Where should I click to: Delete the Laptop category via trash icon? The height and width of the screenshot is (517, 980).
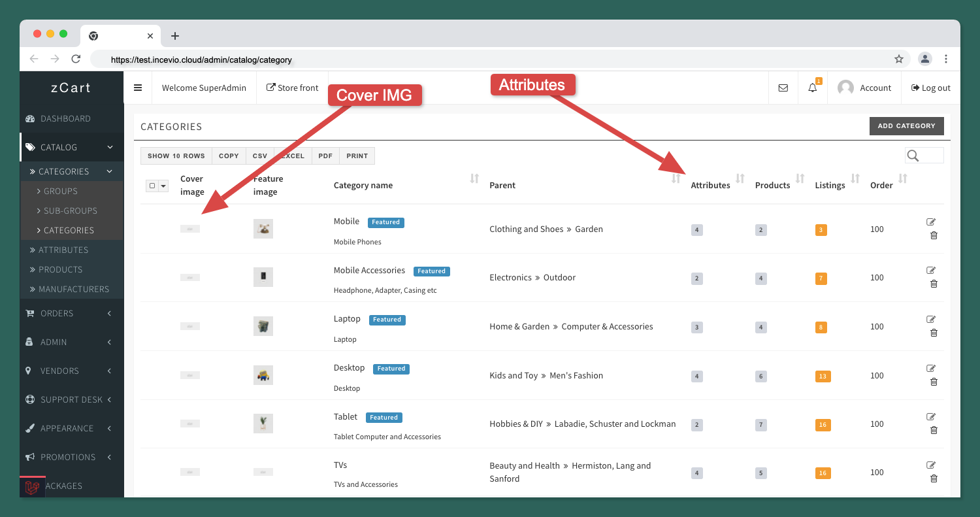934,333
